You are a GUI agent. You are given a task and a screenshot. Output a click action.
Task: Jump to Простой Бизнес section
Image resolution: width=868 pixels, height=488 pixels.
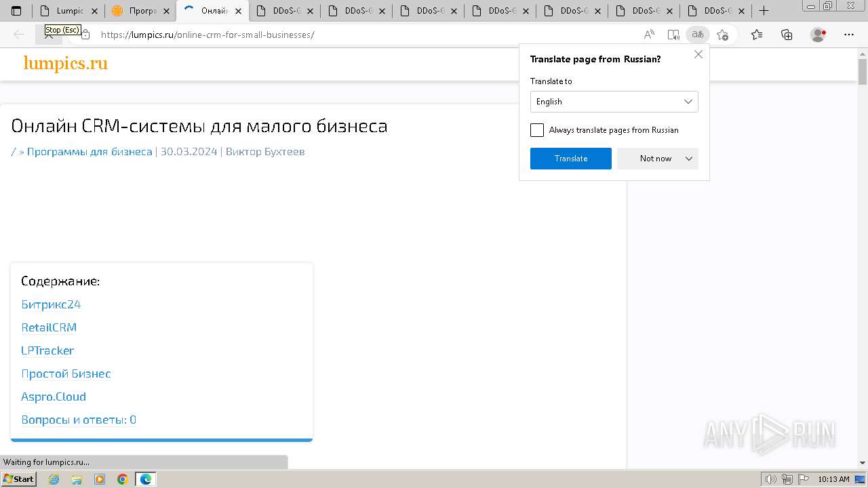tap(66, 373)
